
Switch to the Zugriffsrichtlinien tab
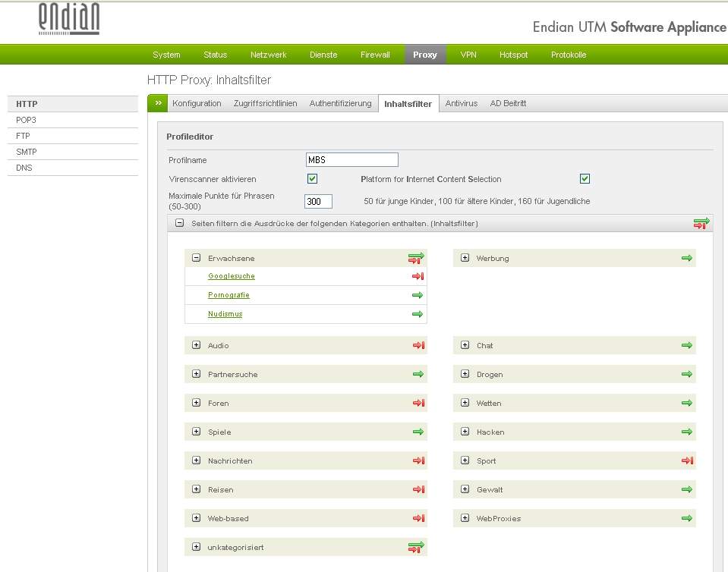266,103
